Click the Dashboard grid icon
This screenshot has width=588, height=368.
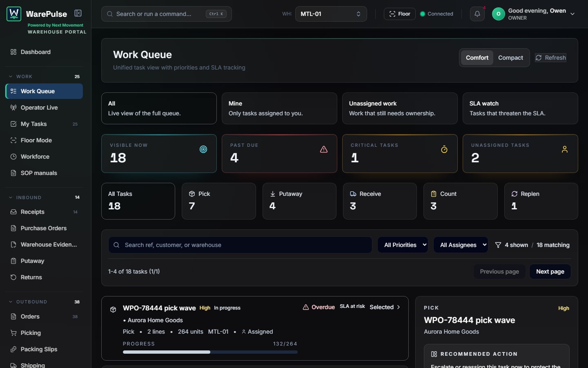pos(13,52)
